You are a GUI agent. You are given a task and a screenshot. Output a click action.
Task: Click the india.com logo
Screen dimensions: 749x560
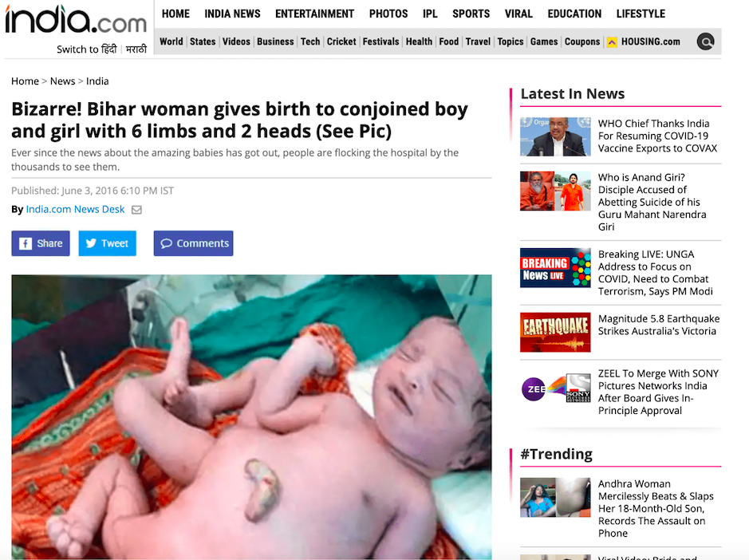76,20
